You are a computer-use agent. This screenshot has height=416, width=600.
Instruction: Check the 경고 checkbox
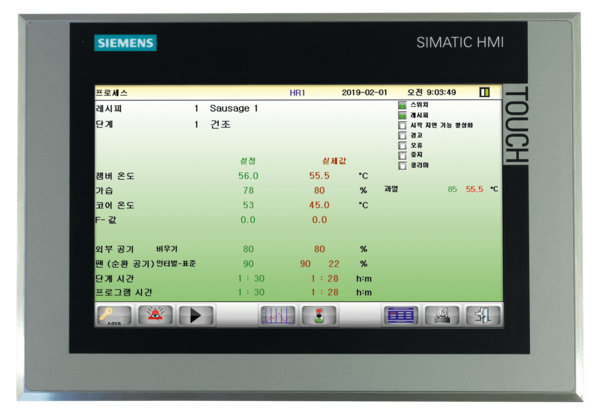pos(402,135)
